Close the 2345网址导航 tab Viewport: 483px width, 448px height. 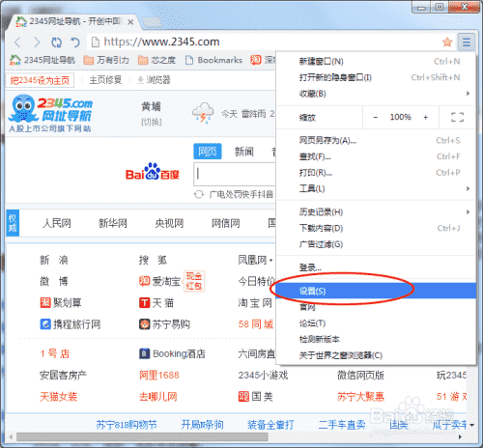coord(130,22)
